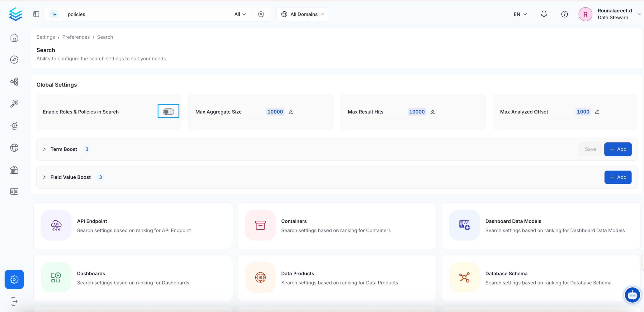644x312 pixels.
Task: Click the Observability magnifier icon
Action: point(14,103)
